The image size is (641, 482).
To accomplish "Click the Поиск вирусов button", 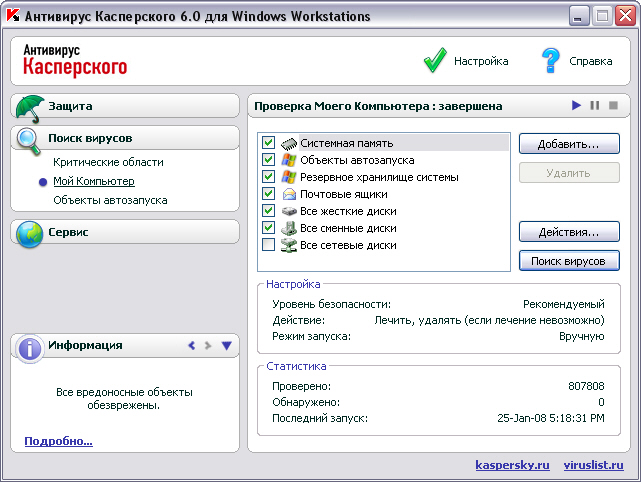I will pyautogui.click(x=569, y=261).
